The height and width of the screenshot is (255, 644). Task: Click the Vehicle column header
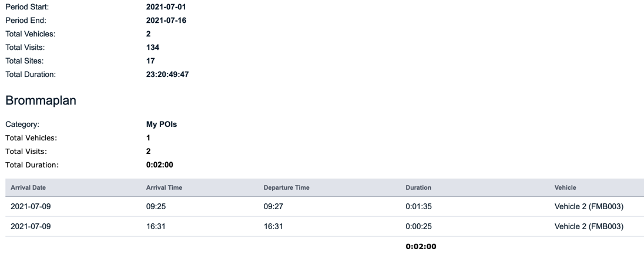click(x=565, y=187)
